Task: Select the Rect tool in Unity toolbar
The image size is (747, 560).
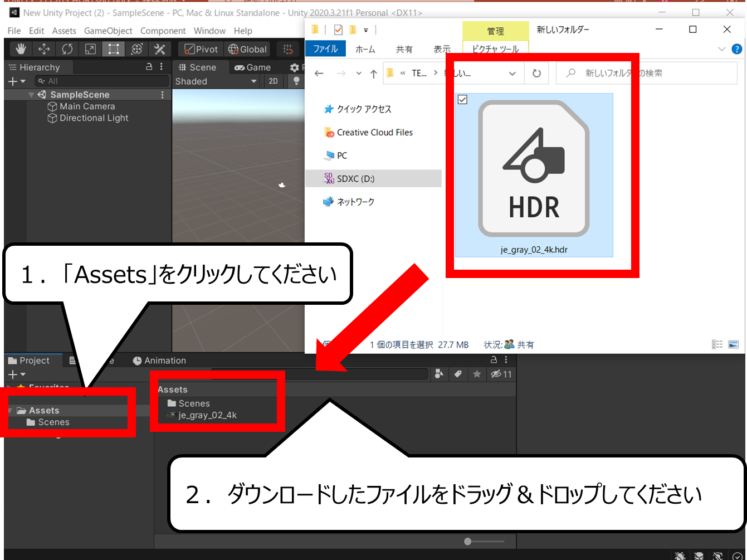Action: 114,49
